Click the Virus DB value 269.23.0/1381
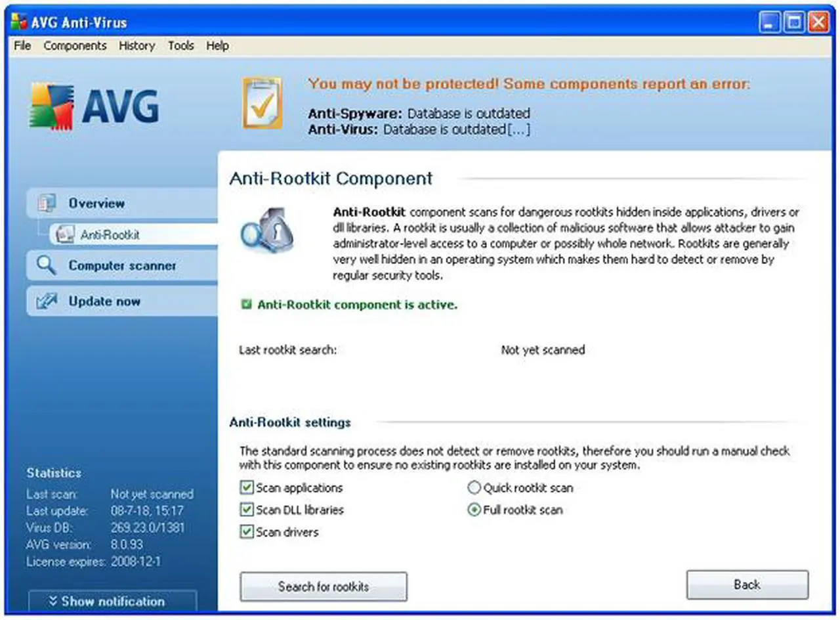The width and height of the screenshot is (840, 620). [148, 527]
